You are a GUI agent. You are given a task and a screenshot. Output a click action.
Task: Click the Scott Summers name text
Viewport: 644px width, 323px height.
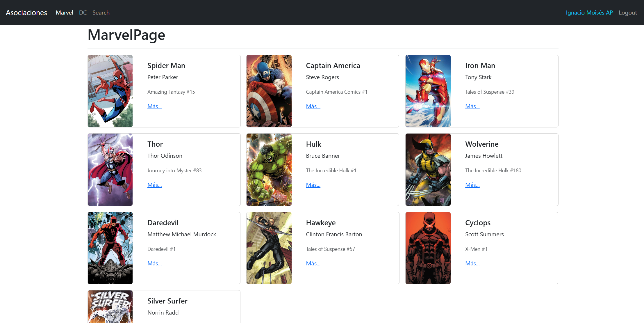(x=484, y=234)
